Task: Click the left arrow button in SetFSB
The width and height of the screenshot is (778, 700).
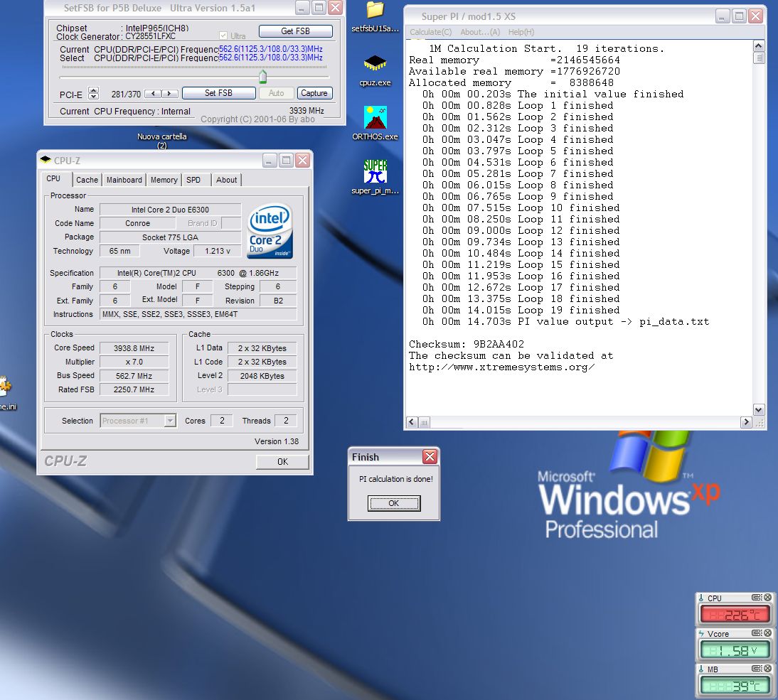Action: (x=153, y=93)
